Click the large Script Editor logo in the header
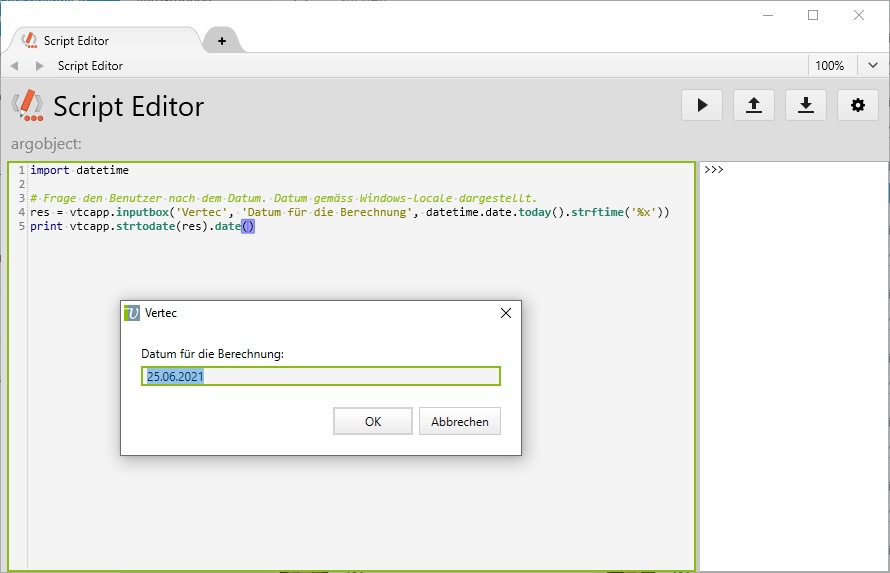The height and width of the screenshot is (573, 890). tap(27, 105)
